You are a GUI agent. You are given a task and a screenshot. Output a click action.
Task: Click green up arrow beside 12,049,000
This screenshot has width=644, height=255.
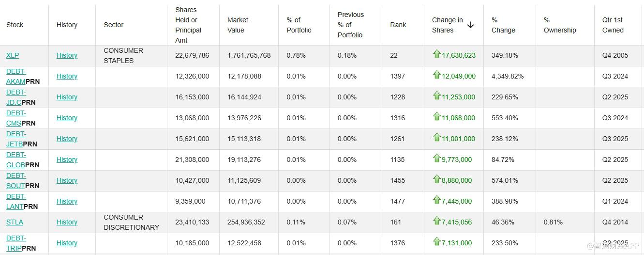[437, 75]
